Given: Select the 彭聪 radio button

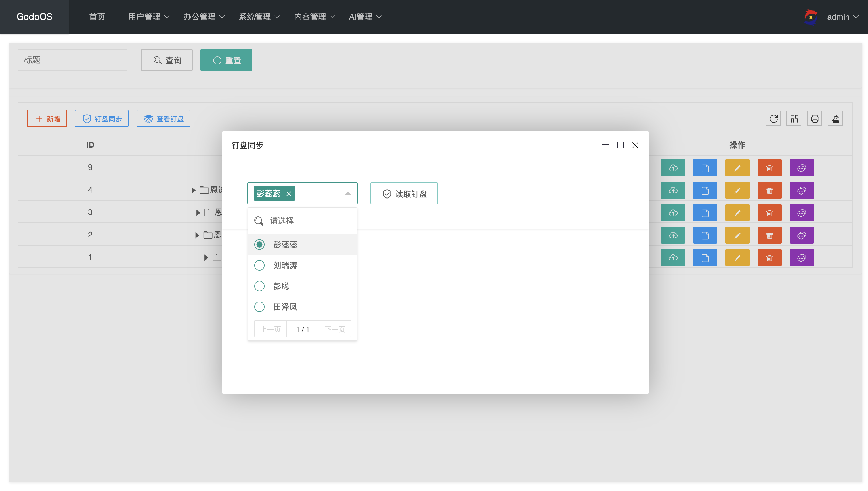Looking at the screenshot, I should pos(259,286).
